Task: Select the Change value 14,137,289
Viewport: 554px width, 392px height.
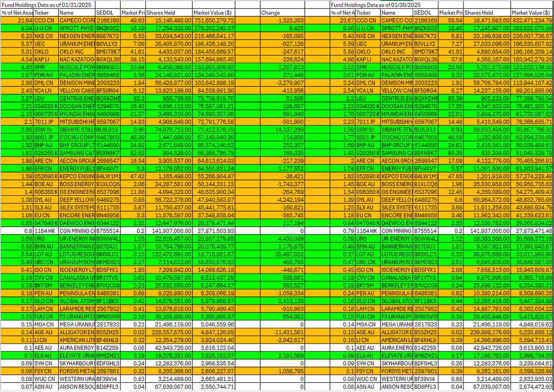Action: [x=283, y=130]
